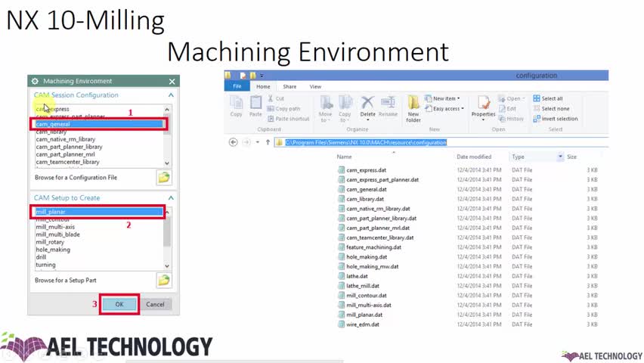Click the Cancel button

pyautogui.click(x=155, y=304)
